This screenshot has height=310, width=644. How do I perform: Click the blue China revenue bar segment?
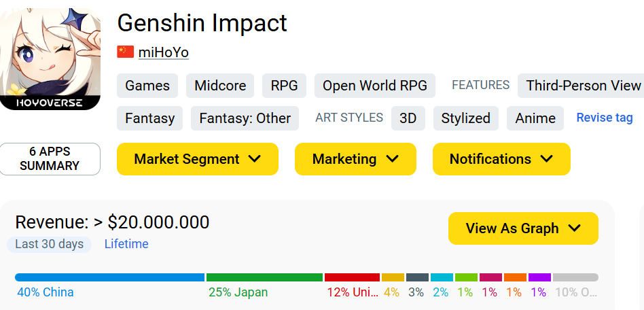[x=109, y=277]
